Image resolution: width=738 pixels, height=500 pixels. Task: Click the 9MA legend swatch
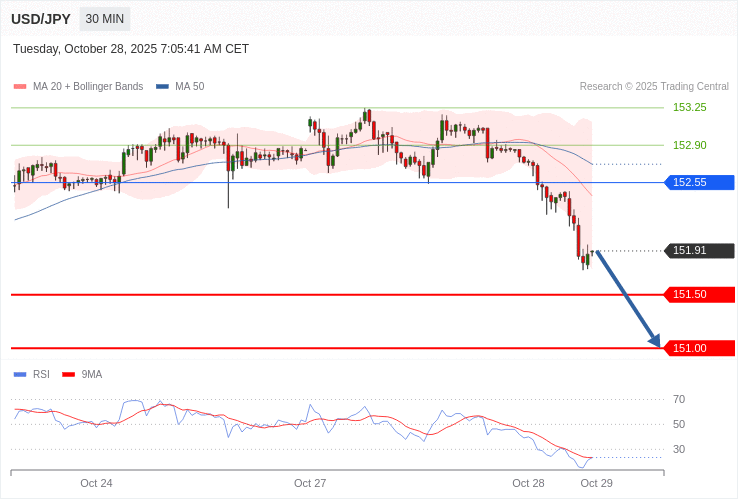click(69, 375)
